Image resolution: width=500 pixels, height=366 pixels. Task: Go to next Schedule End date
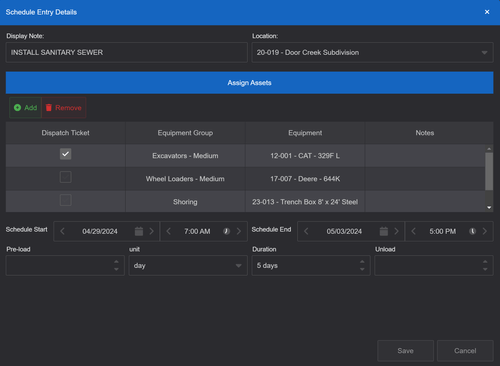[x=396, y=231]
